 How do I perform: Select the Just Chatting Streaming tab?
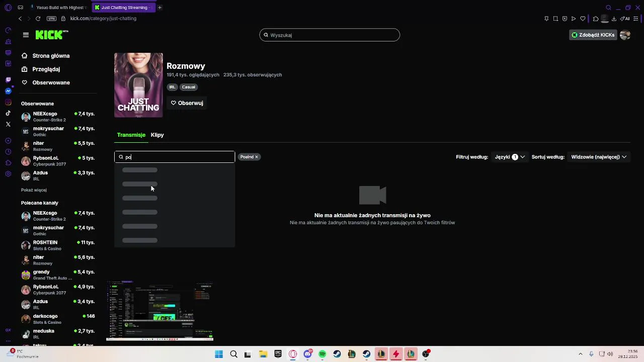tap(124, 8)
